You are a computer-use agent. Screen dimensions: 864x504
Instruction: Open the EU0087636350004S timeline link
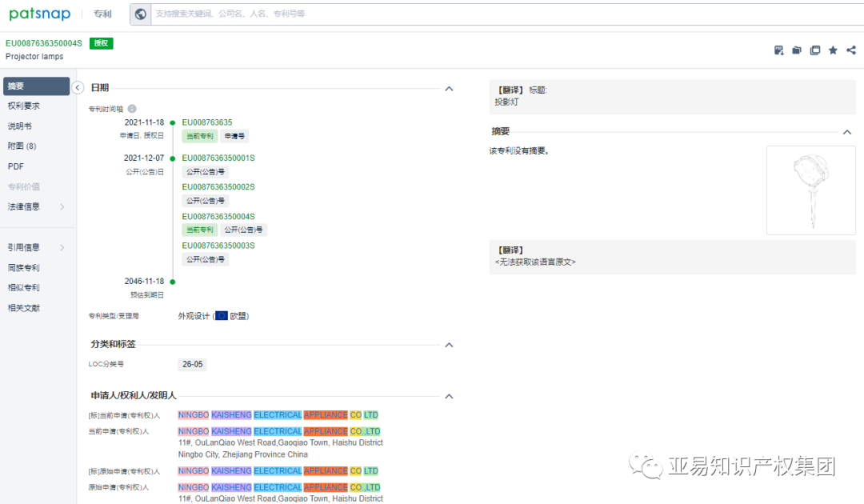[x=218, y=217]
